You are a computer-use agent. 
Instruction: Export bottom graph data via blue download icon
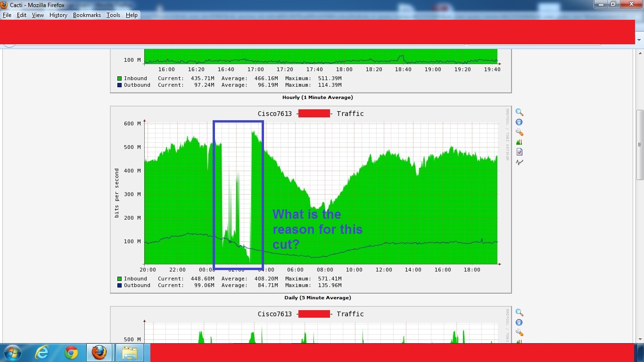tap(519, 322)
